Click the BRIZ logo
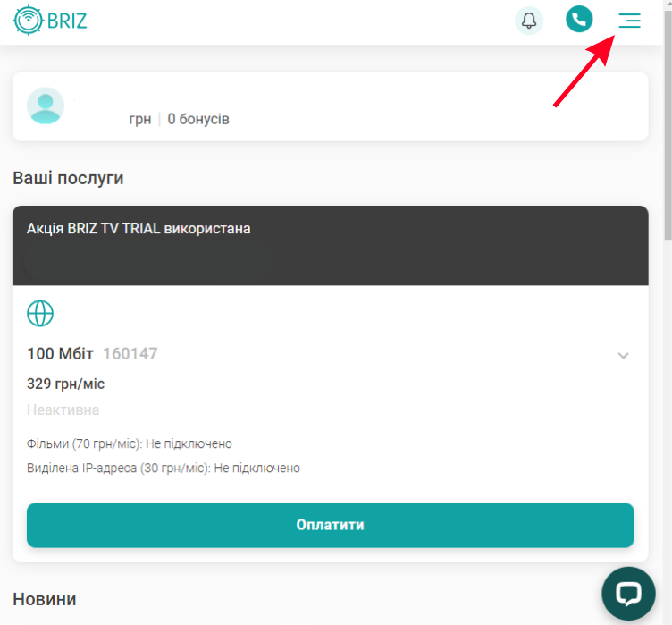Screen dimensions: 672x625 50,21
